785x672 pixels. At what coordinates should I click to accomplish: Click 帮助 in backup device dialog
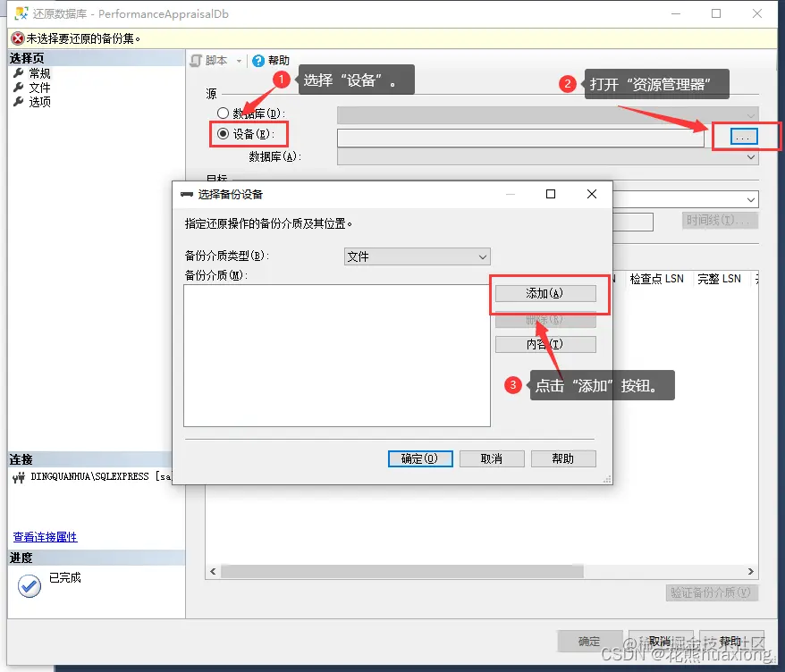(563, 458)
